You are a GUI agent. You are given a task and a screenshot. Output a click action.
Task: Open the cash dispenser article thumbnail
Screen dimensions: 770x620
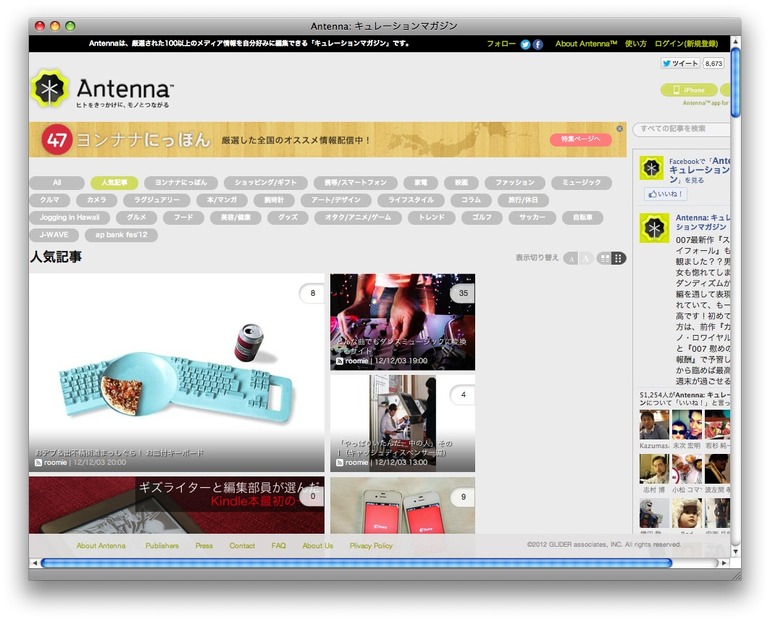point(402,423)
